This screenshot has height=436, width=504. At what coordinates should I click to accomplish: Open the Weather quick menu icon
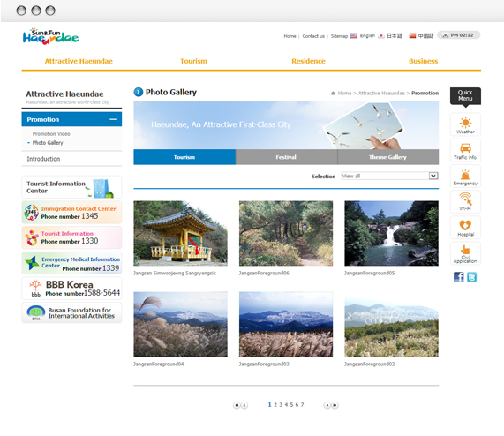[x=465, y=124]
